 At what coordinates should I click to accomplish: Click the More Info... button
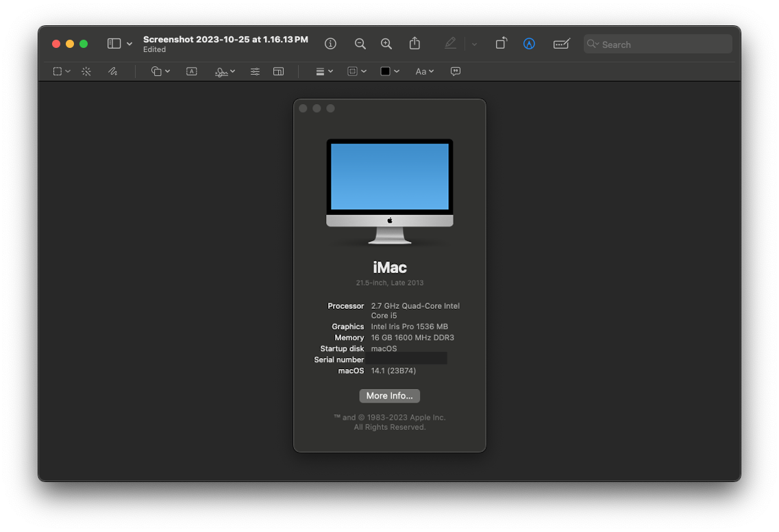[x=389, y=396]
